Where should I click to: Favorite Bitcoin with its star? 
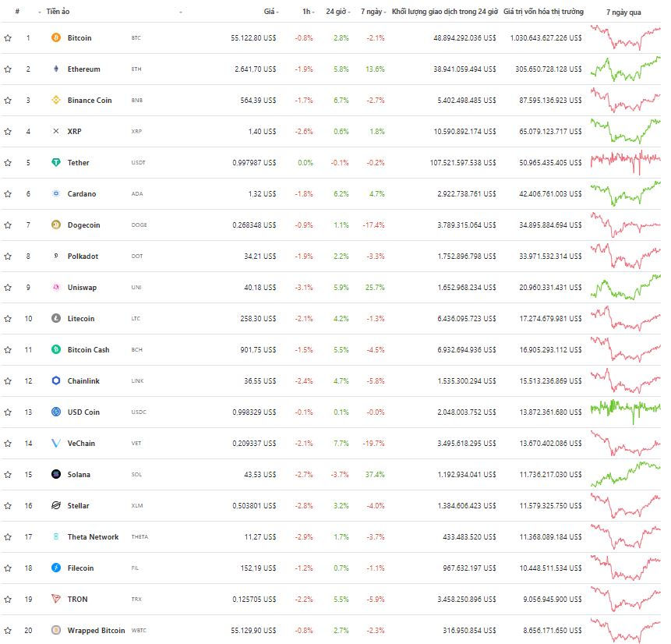[8, 38]
